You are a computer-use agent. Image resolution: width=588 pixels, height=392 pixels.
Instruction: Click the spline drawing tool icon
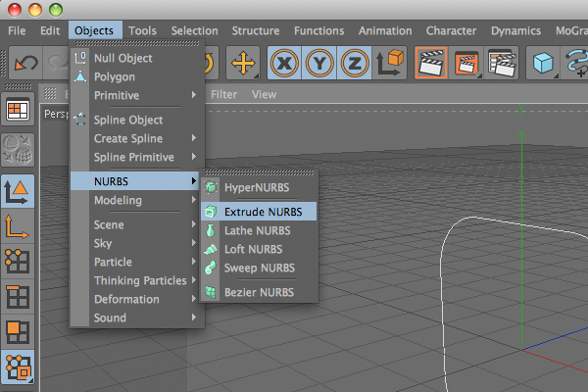click(x=575, y=63)
